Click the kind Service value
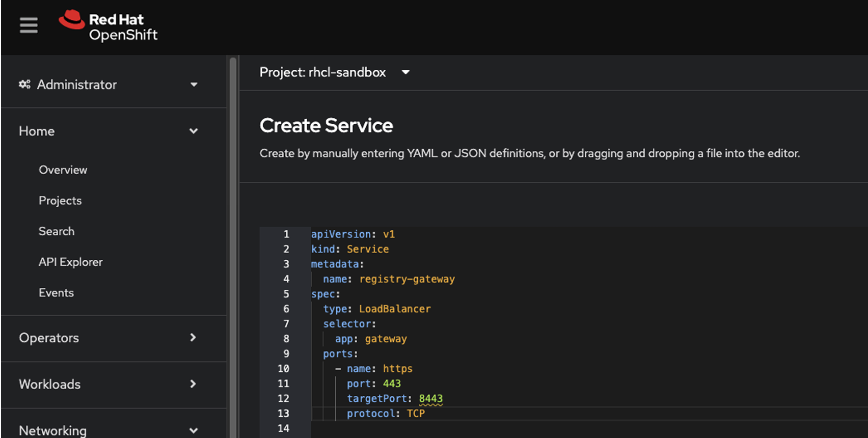The height and width of the screenshot is (438, 868). click(368, 249)
